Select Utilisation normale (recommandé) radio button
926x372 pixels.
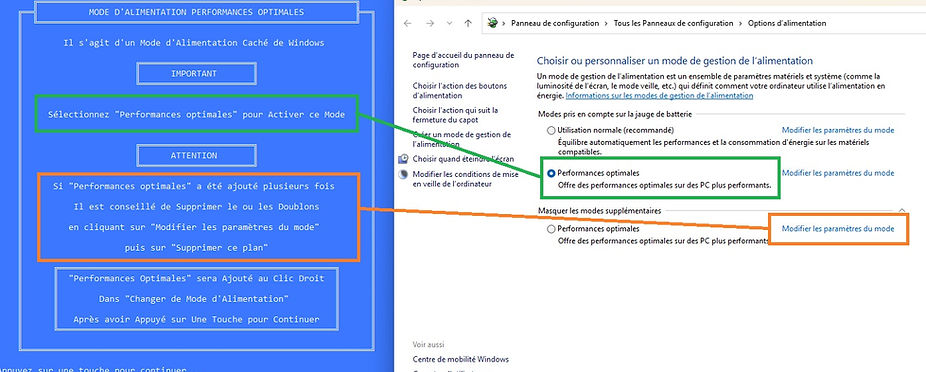tap(551, 130)
